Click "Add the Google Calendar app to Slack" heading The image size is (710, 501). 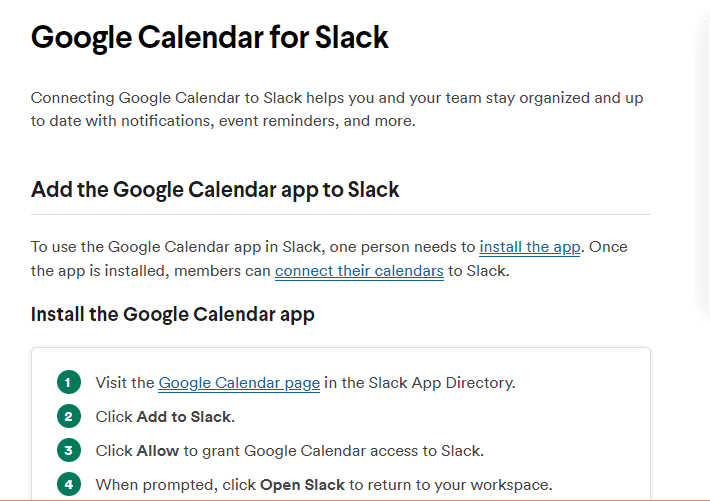[x=215, y=189]
